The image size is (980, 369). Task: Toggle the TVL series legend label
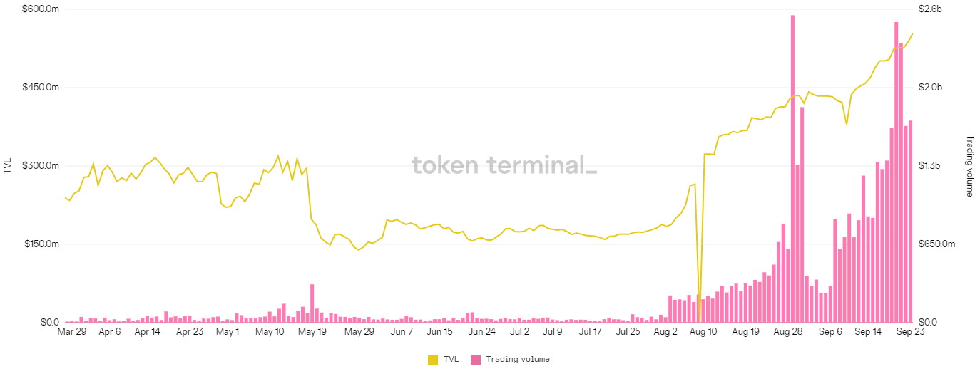tap(452, 360)
